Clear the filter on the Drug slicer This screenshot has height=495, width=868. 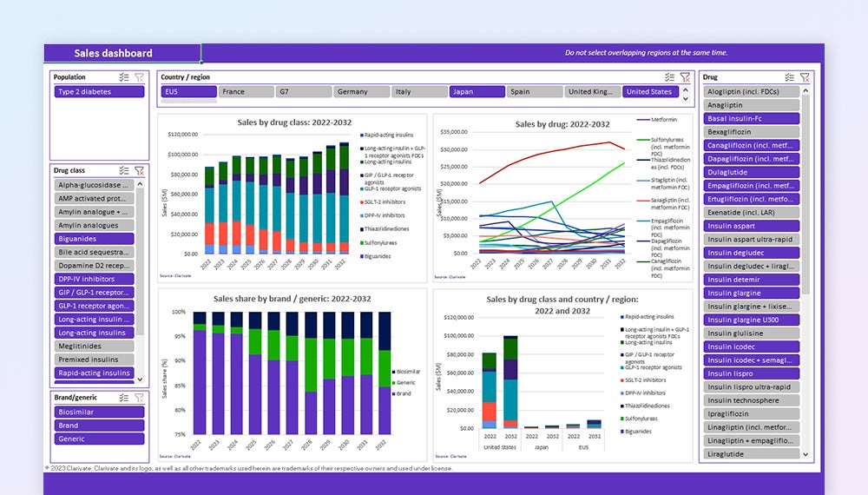tap(804, 77)
